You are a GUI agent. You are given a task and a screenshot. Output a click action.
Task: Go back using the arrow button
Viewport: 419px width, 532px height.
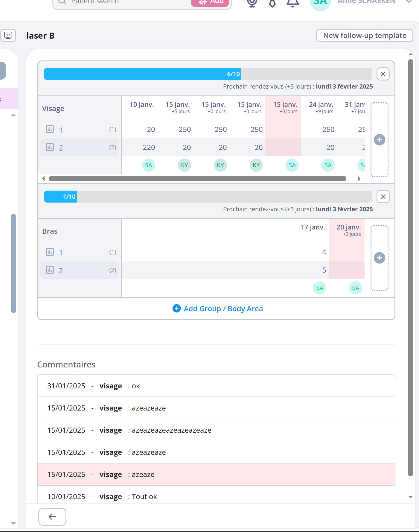(x=52, y=516)
